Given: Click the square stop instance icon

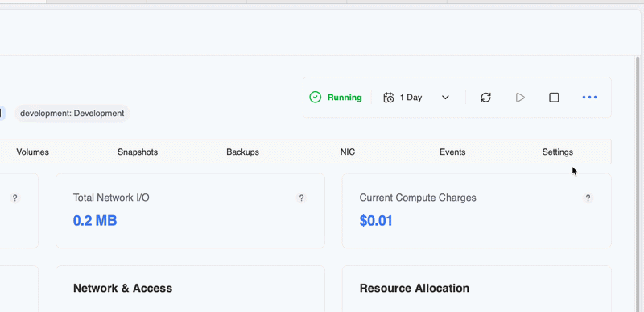Looking at the screenshot, I should pos(554,98).
